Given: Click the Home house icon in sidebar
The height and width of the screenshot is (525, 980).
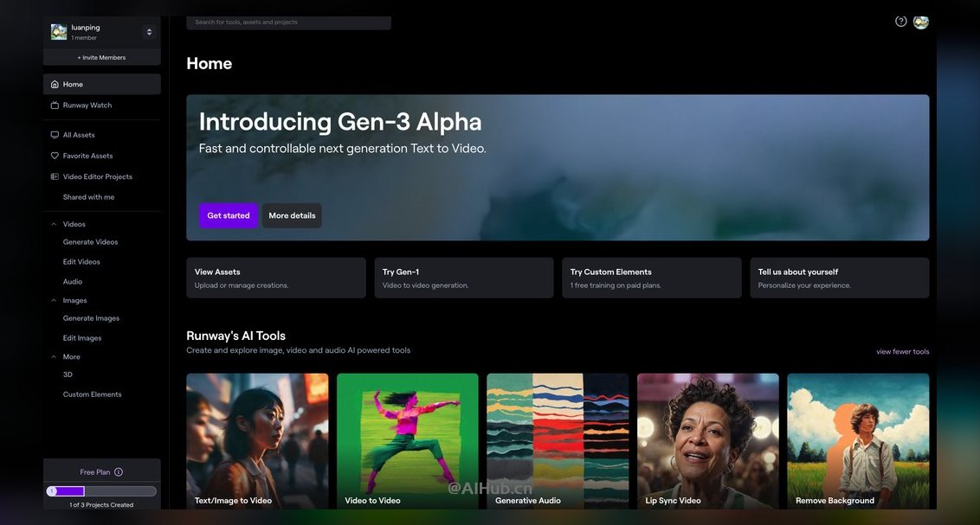Looking at the screenshot, I should (x=55, y=84).
